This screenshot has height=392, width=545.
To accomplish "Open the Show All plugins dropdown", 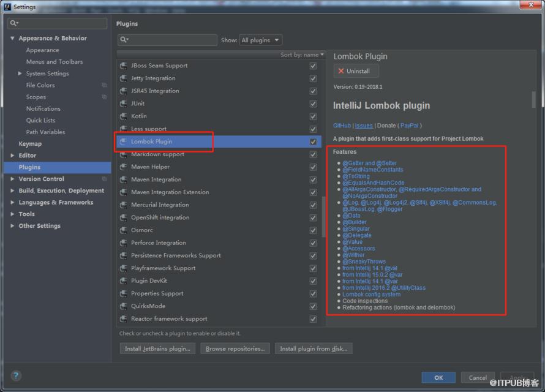I will (x=261, y=40).
